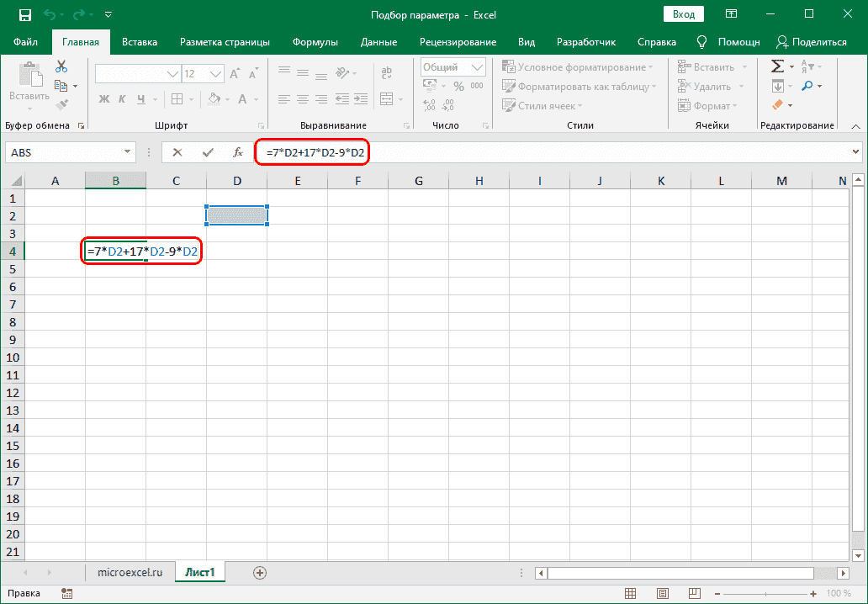Click the Cut scissors icon

(x=61, y=66)
